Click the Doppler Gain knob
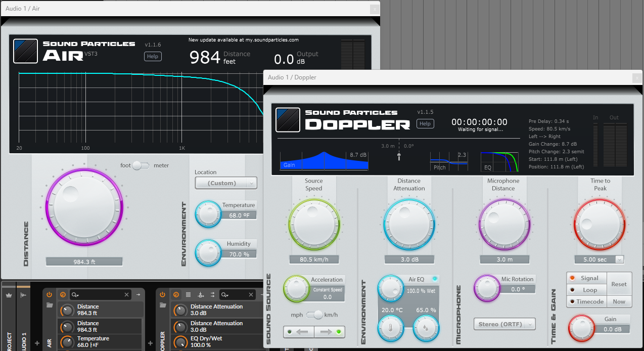Screen dimensions: 644x351 click(x=582, y=328)
